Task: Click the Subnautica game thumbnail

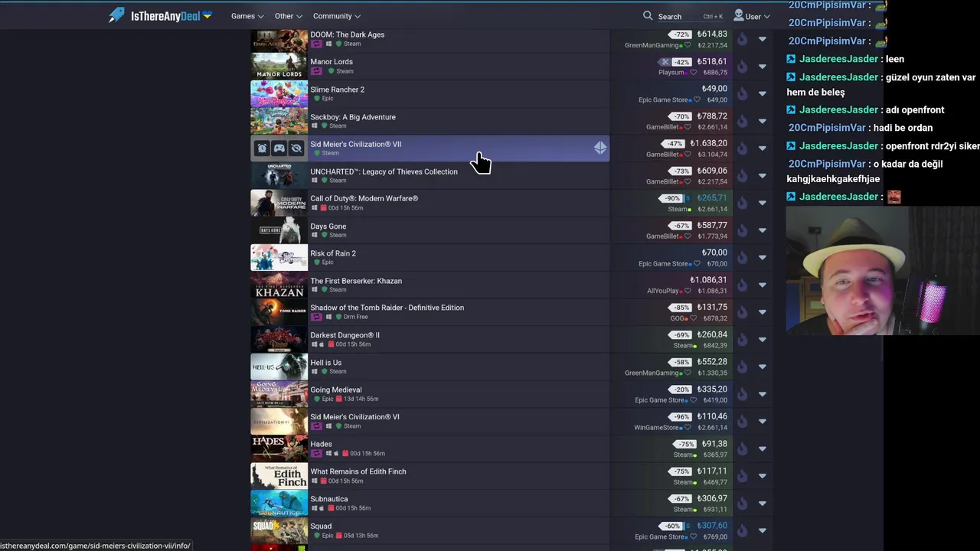Action: pyautogui.click(x=279, y=503)
